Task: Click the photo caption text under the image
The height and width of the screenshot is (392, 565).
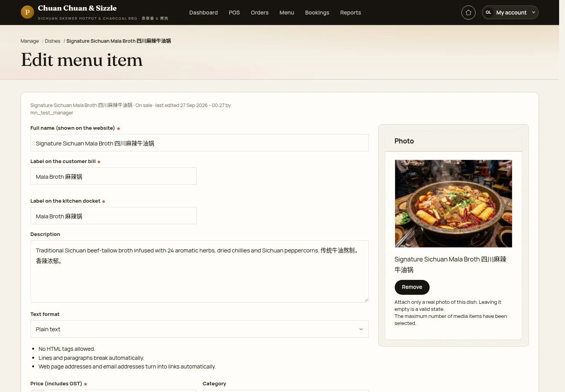Action: [450, 265]
